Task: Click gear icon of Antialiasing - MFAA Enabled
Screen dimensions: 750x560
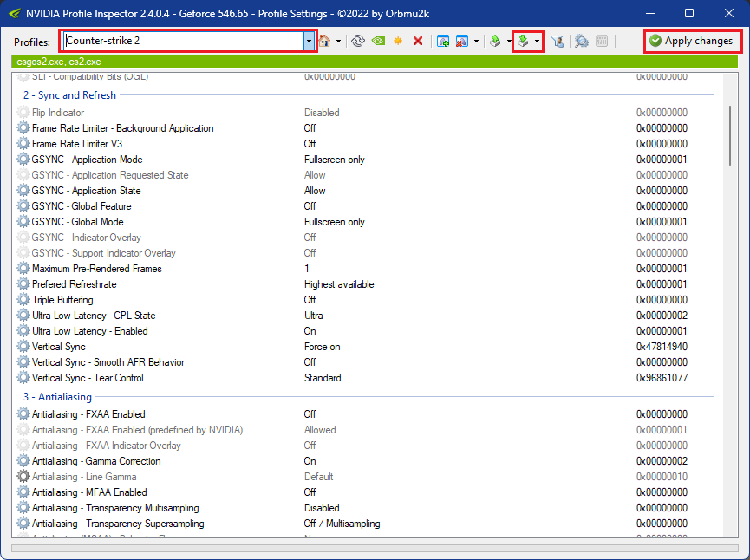Action: click(23, 492)
